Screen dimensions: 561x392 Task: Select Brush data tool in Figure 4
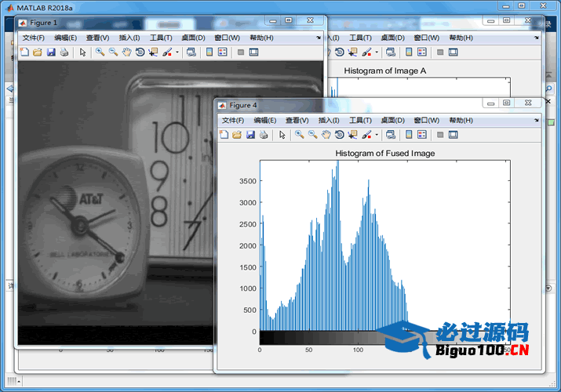click(x=366, y=135)
